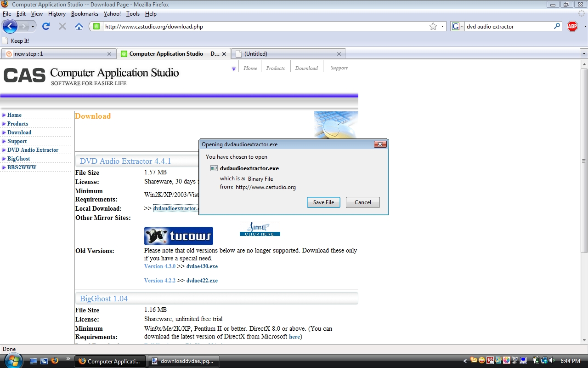Go back with the Firefox back arrow
588x368 pixels.
[x=10, y=26]
